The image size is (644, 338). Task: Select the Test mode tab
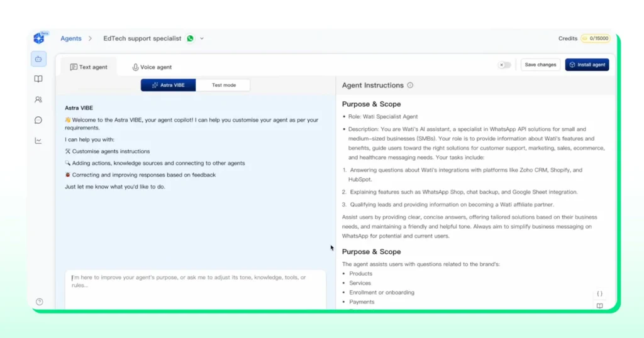tap(223, 85)
